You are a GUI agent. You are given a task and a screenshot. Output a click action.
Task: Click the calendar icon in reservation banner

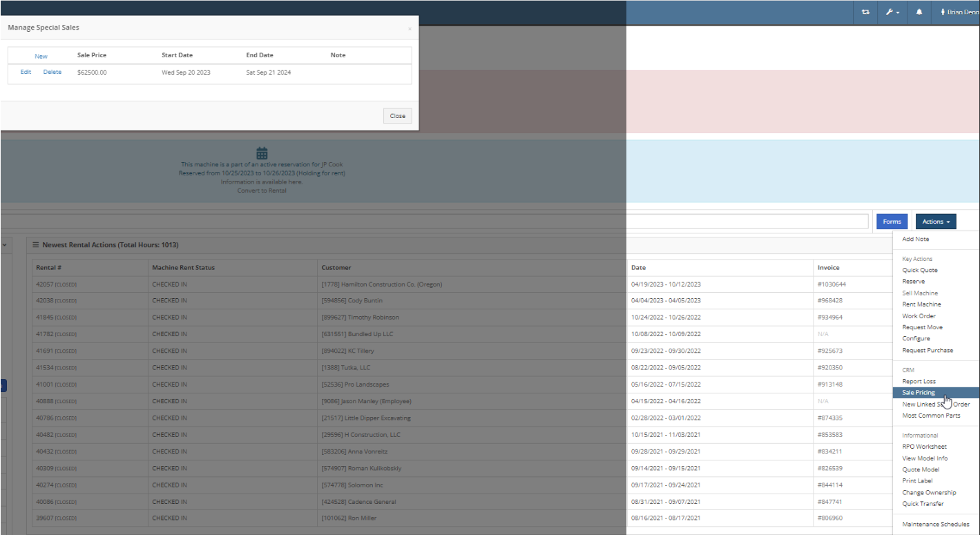pyautogui.click(x=262, y=153)
